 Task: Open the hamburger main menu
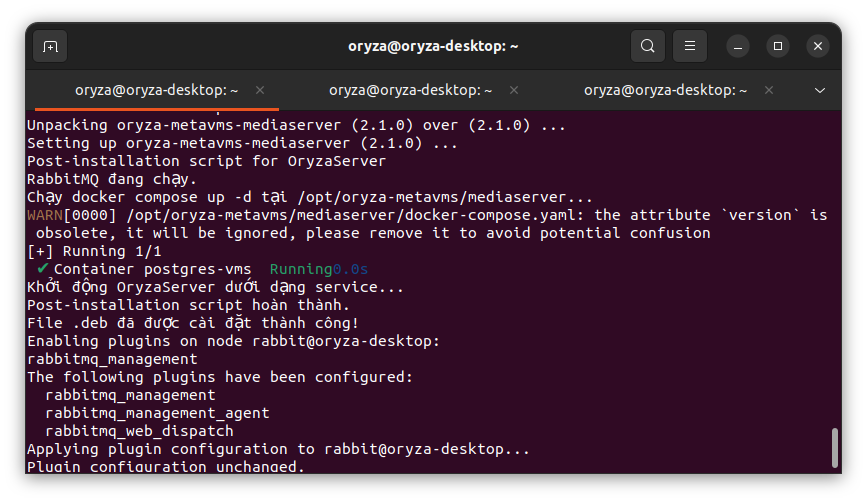(690, 46)
